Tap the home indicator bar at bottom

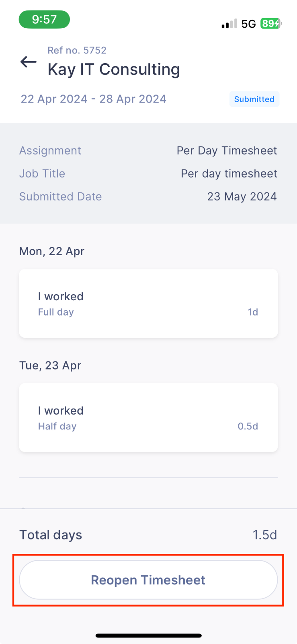tap(148, 636)
